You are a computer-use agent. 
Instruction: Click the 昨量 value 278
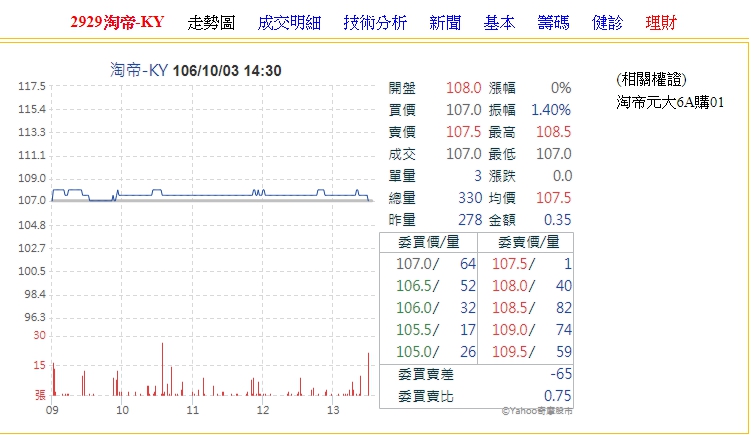(470, 220)
